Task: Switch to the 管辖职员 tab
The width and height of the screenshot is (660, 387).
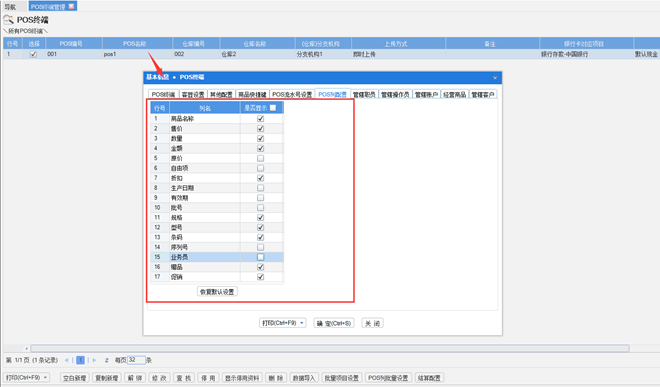Action: (364, 95)
